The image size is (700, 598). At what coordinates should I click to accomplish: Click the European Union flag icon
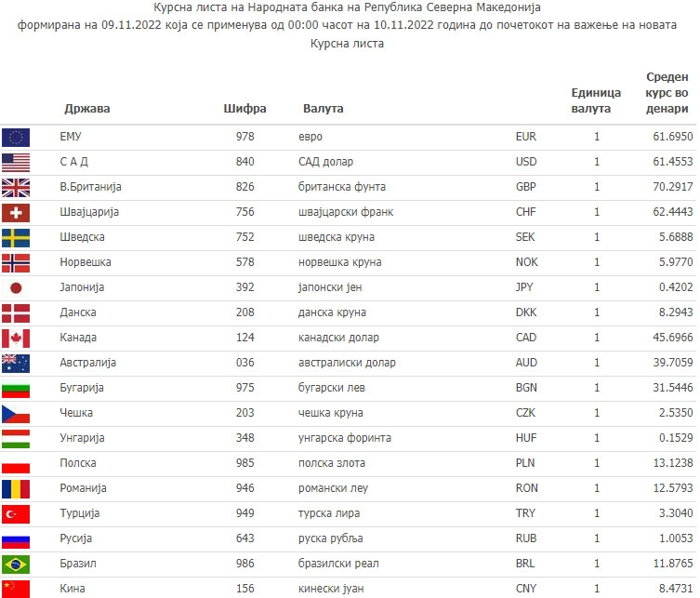pos(16,138)
